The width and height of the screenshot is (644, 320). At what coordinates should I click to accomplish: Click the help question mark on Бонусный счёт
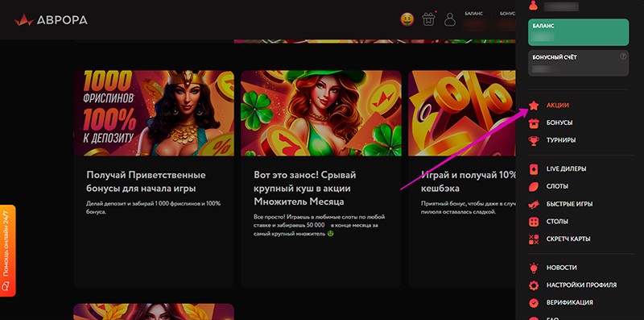click(623, 56)
